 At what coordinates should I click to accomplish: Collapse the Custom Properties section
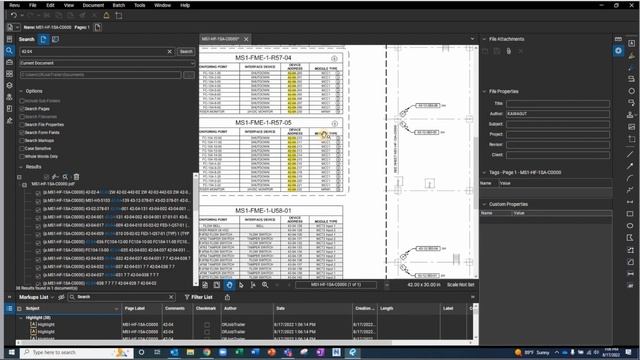click(484, 204)
